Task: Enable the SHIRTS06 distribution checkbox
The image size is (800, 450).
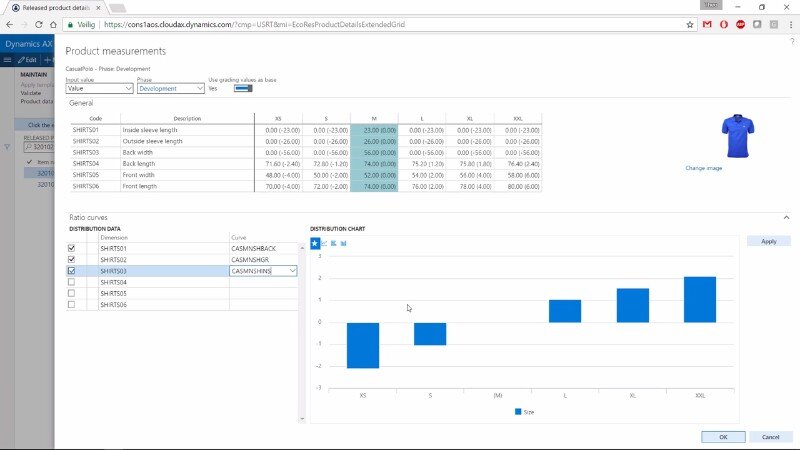Action: click(x=70, y=304)
